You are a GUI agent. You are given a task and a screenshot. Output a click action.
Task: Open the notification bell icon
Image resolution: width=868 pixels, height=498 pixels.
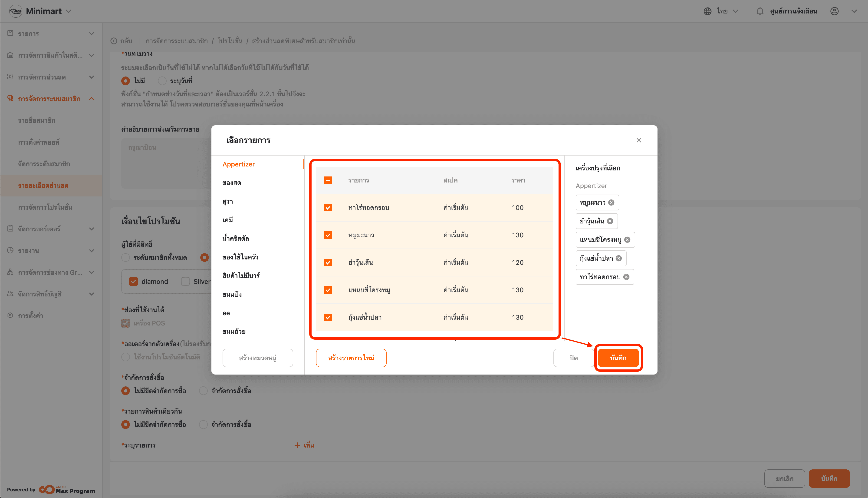point(760,11)
